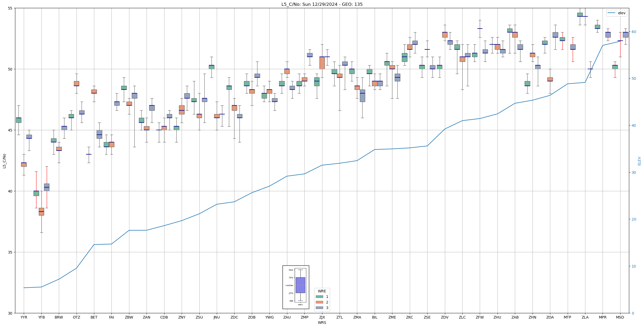
Task: Click the elev legend entry
Action: click(617, 13)
